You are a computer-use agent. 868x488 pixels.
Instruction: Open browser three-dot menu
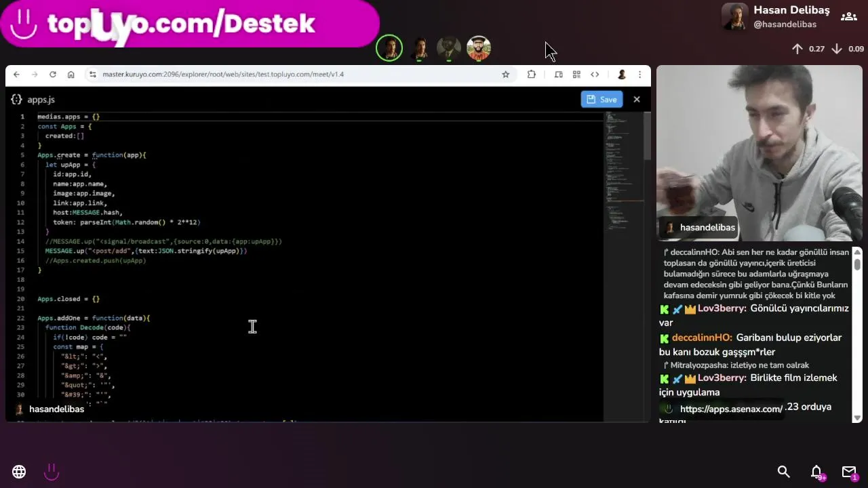pos(639,75)
